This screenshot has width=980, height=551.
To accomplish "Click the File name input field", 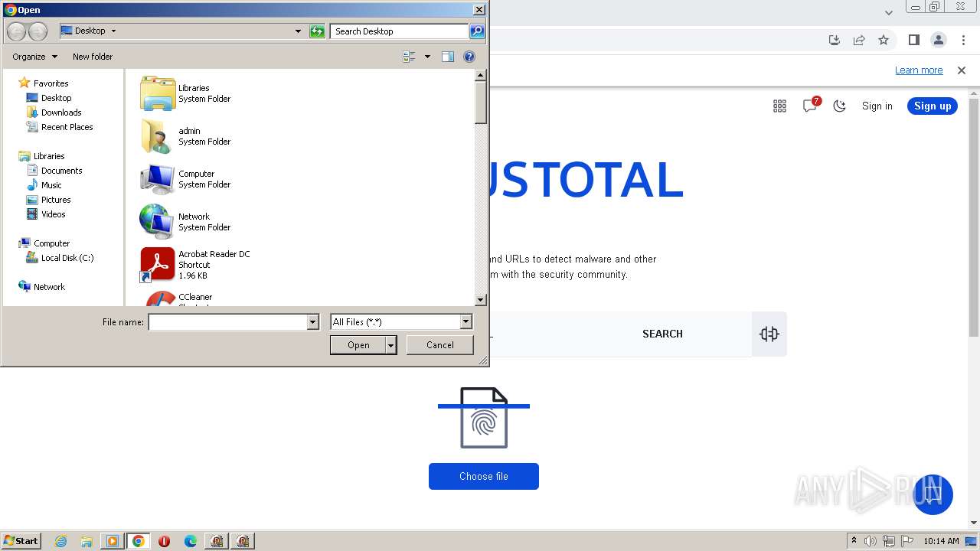I will pyautogui.click(x=228, y=322).
